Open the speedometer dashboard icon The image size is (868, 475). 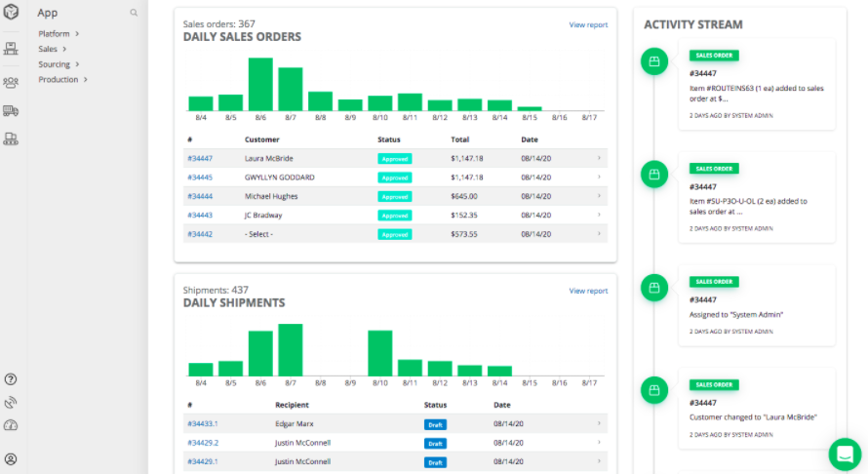point(12,425)
